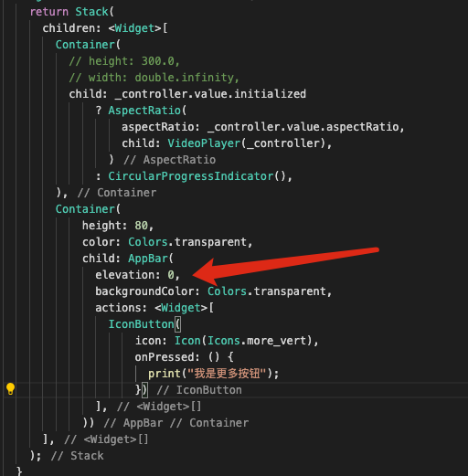Click the commented line '// height: 300.0,'
This screenshot has width=468, height=476.
(124, 61)
